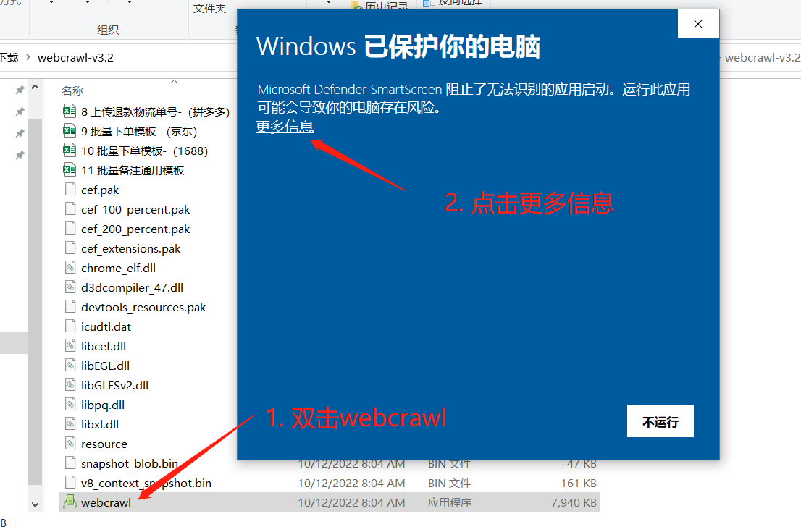Click the cef.pak file icon

(70, 190)
